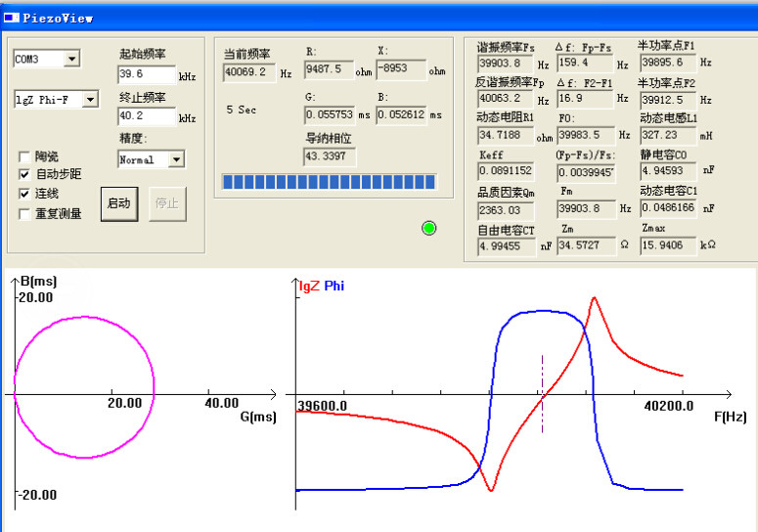Click the 动态电感L1 327.23 field
This screenshot has height=532, width=758.
[x=669, y=135]
